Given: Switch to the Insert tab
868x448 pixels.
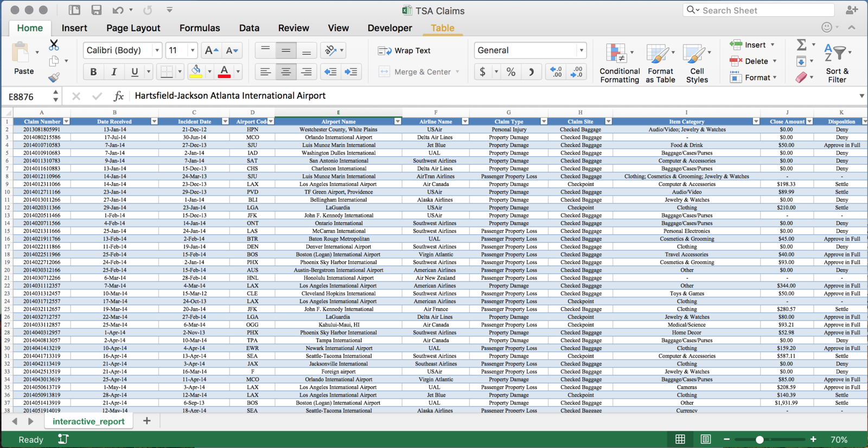Looking at the screenshot, I should click(x=74, y=28).
